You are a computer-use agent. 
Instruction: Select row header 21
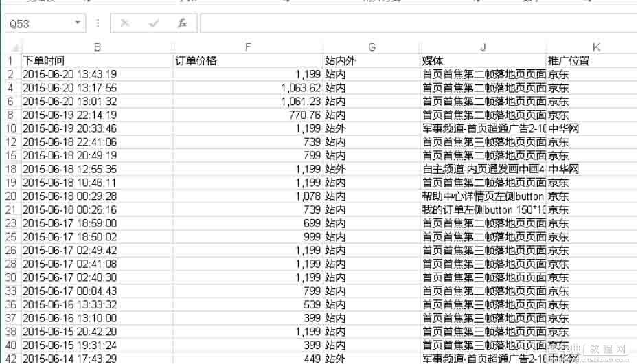[x=11, y=210]
